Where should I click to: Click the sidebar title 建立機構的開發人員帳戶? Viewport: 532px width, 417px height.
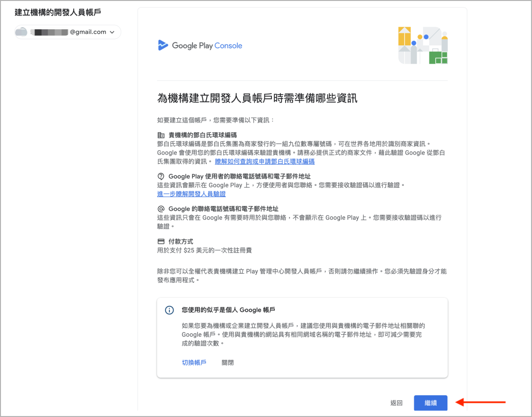coord(58,13)
